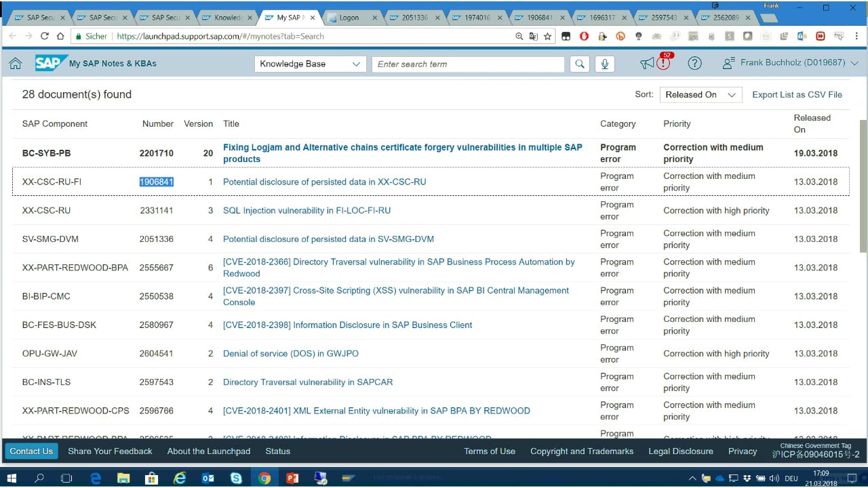Click component BC-FES-BUS-DSK cell
Screen dimensions: 868x488
59,325
